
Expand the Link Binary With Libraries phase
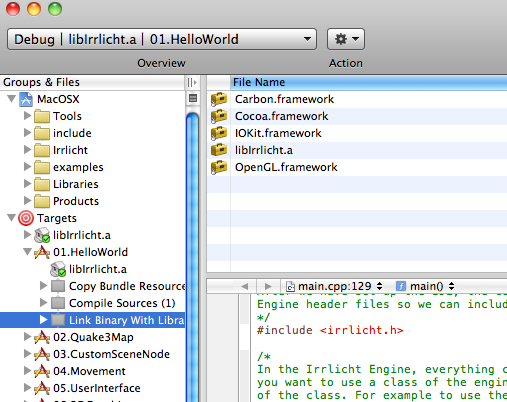pos(43,320)
